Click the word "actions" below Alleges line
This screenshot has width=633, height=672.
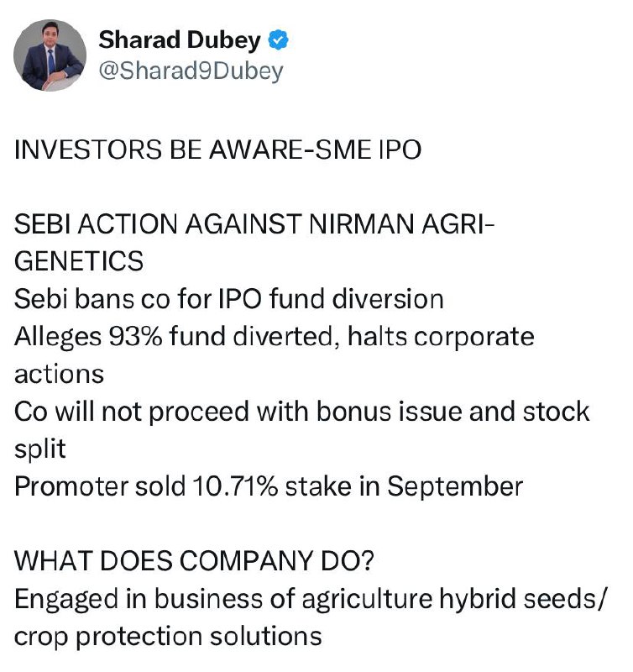pyautogui.click(x=59, y=374)
